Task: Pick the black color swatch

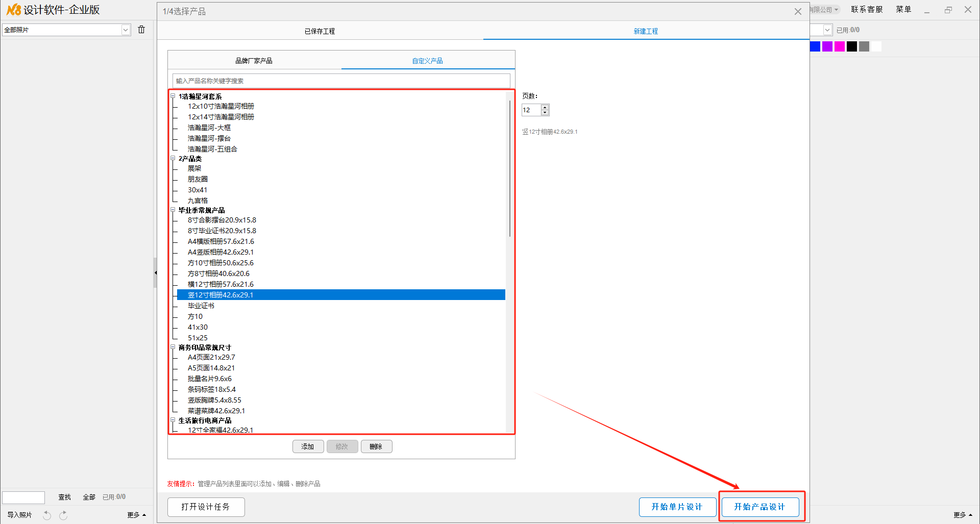Action: 852,46
